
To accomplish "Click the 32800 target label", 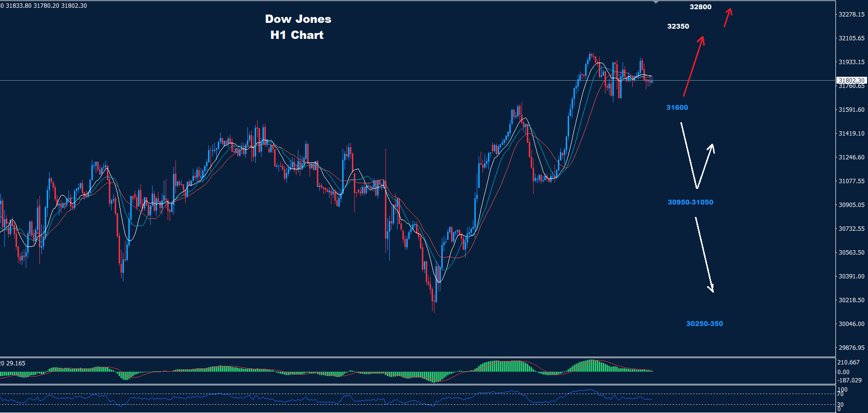I will (700, 7).
